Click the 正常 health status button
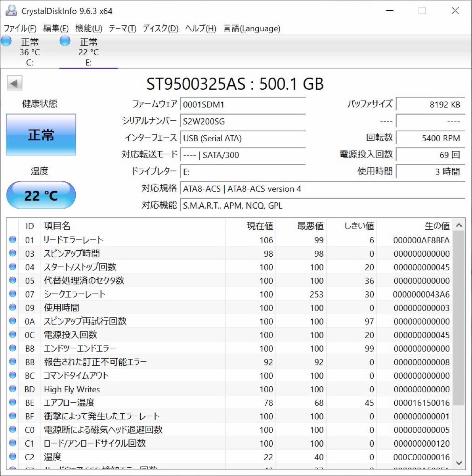Image resolution: width=472 pixels, height=476 pixels. pos(40,134)
